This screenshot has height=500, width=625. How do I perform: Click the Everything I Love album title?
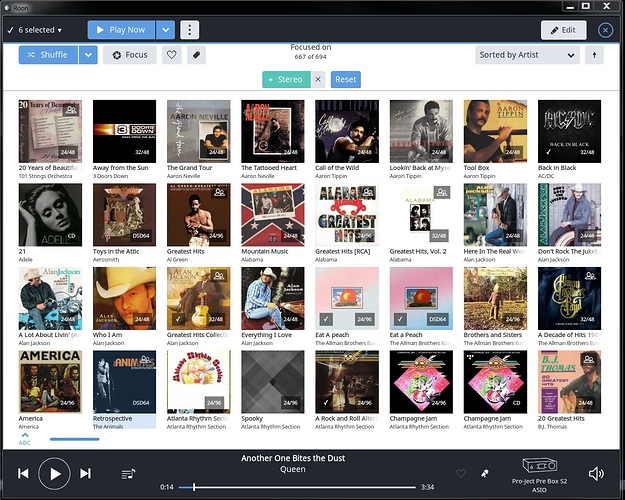pyautogui.click(x=266, y=335)
